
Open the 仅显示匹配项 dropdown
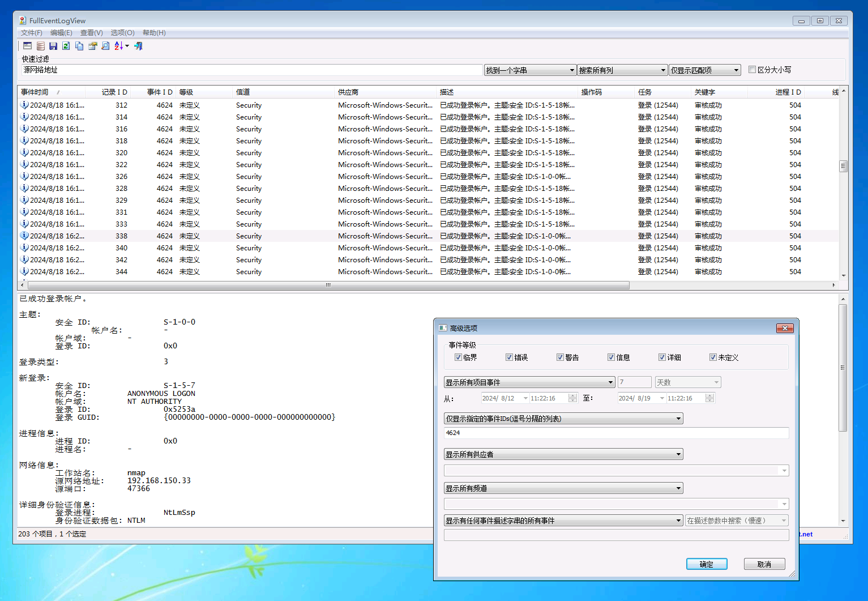point(705,70)
